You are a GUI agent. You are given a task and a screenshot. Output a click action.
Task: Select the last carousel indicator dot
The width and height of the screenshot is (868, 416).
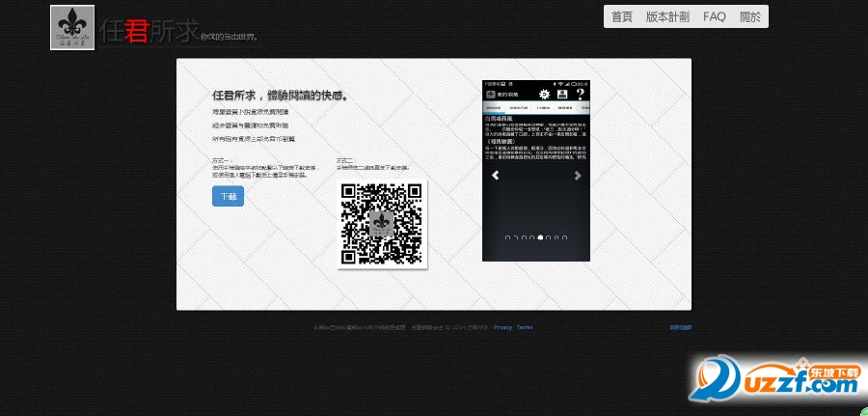(564, 237)
